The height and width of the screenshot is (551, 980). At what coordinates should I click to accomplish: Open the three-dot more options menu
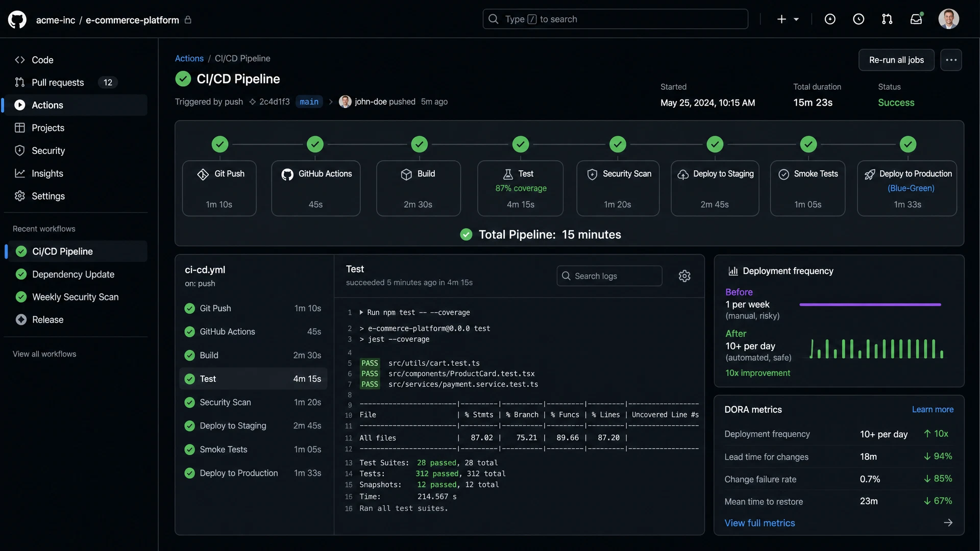click(x=951, y=60)
